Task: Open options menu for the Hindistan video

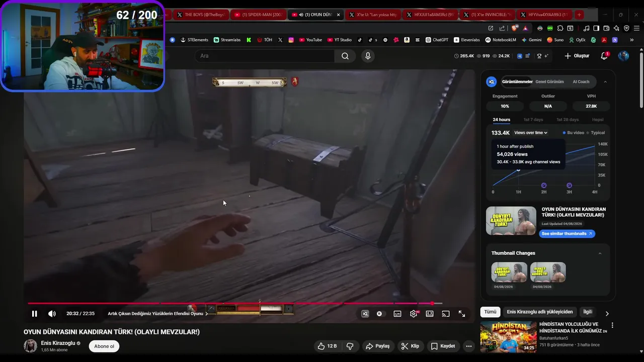Action: pos(612,325)
